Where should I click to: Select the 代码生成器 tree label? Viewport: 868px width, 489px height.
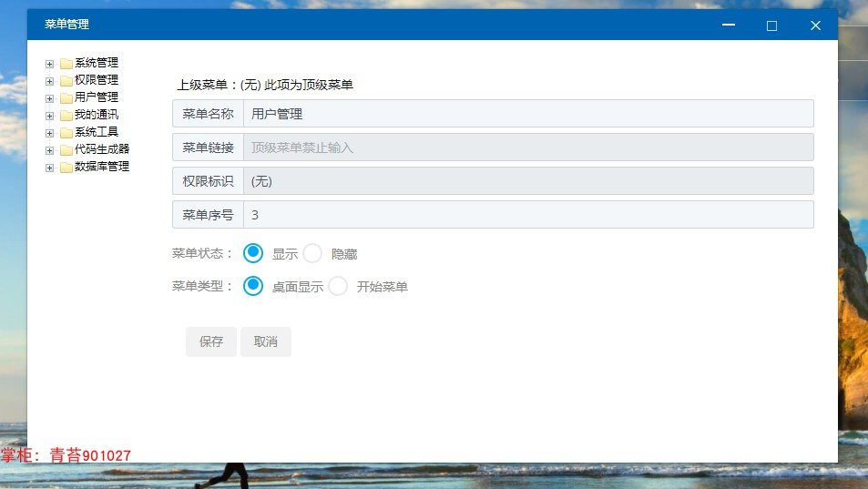click(102, 148)
